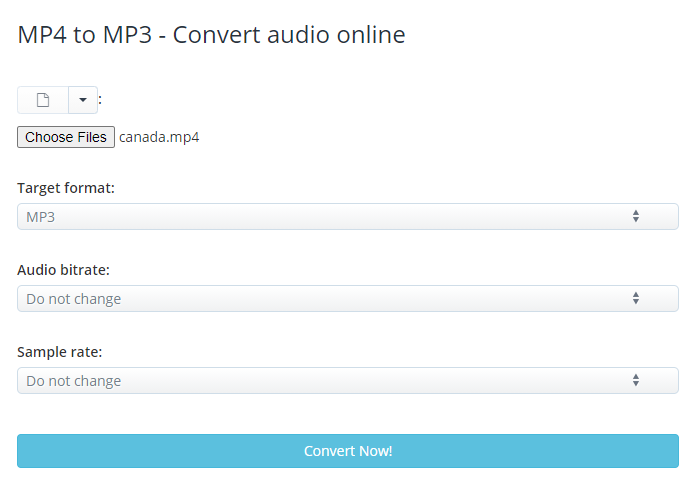This screenshot has height=492, width=694.
Task: Click the "Sample rate:" label
Action: [60, 352]
